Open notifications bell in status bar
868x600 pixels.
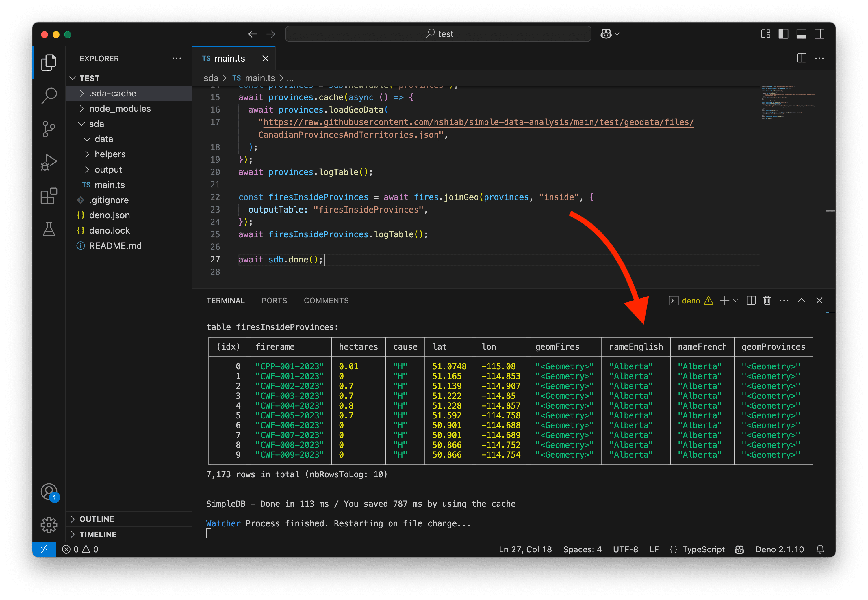820,550
